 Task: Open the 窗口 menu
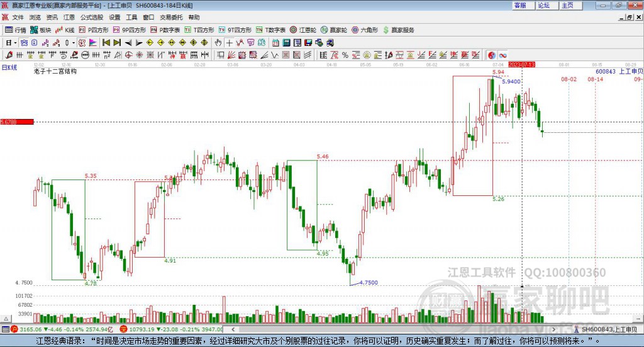coord(148,17)
